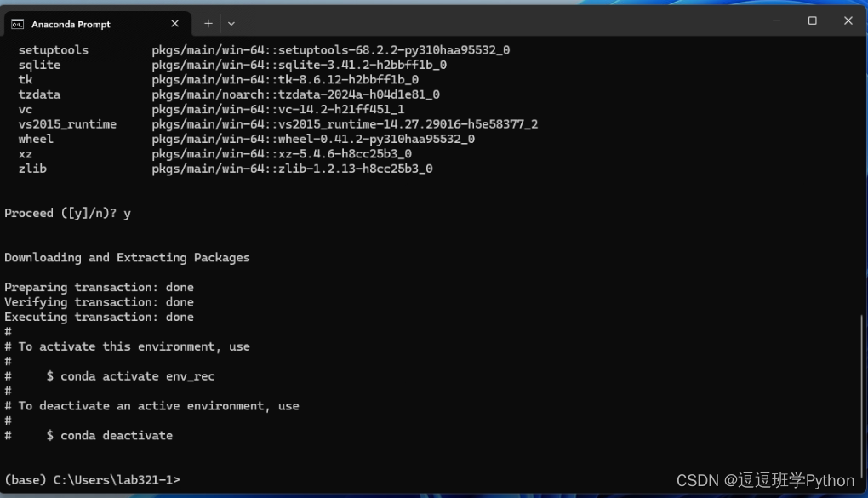Viewport: 868px width, 498px height.
Task: Click the xz-5.4.6 package path
Action: tap(282, 154)
